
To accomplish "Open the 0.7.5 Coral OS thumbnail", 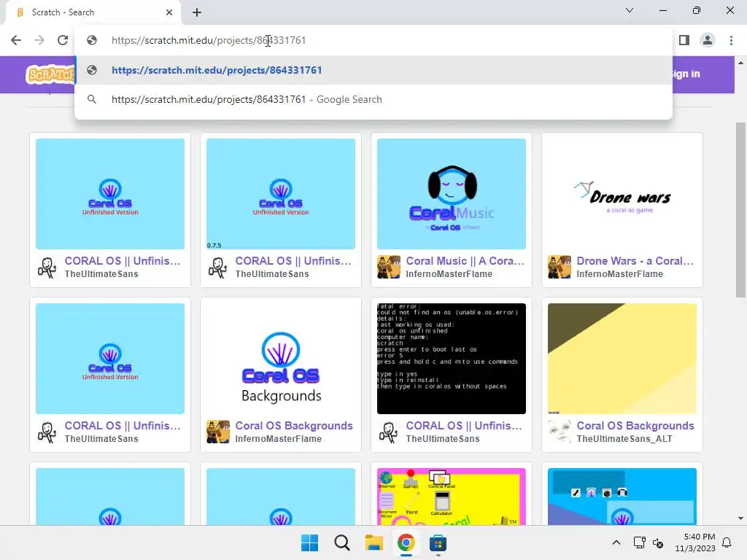I will [281, 194].
